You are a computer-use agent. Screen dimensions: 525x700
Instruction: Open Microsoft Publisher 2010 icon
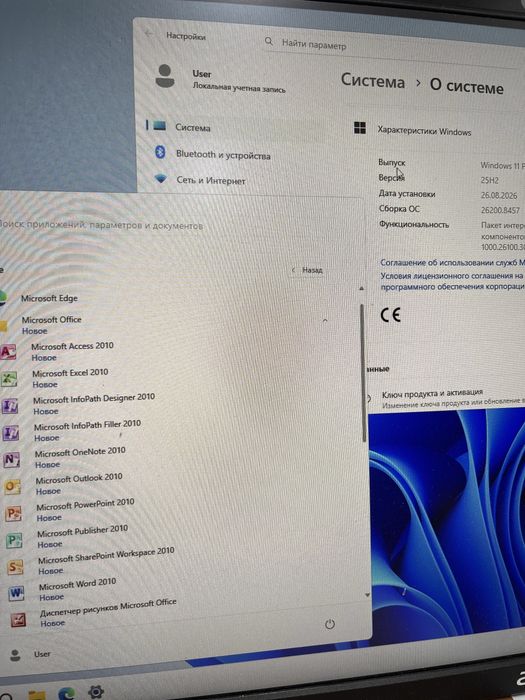[14, 541]
